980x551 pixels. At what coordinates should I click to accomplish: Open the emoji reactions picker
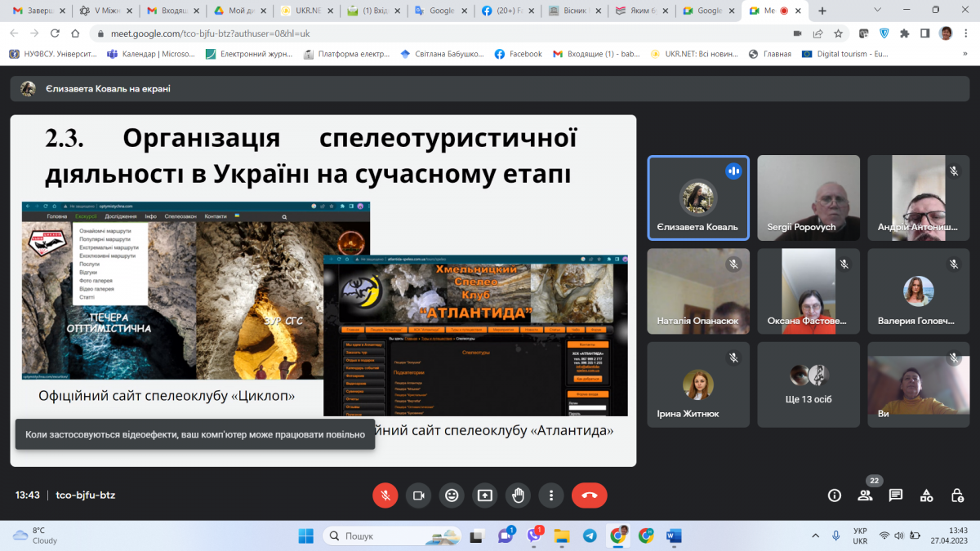tap(452, 495)
